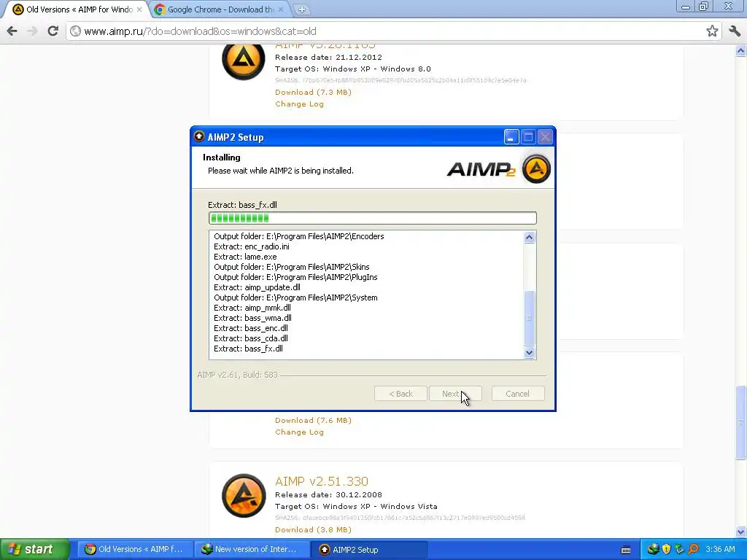
Task: Click Download (7.3 MB) link
Action: click(x=313, y=93)
